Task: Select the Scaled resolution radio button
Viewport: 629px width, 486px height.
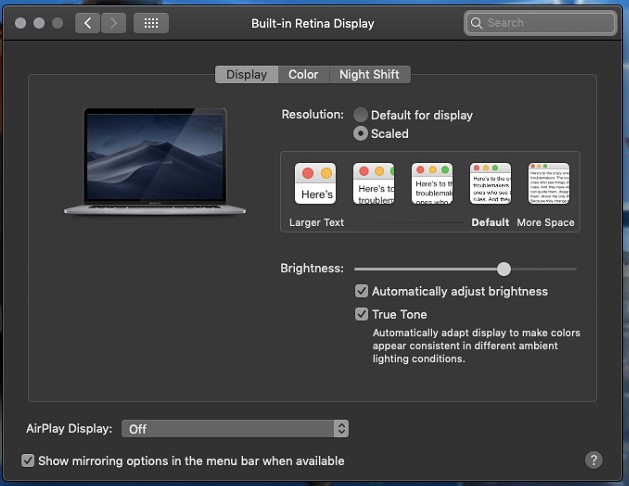Action: pos(361,134)
